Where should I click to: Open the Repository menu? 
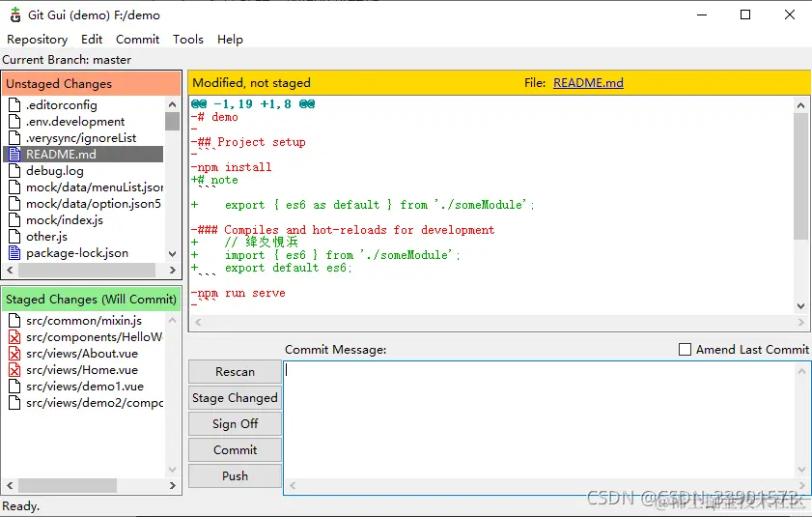(38, 40)
